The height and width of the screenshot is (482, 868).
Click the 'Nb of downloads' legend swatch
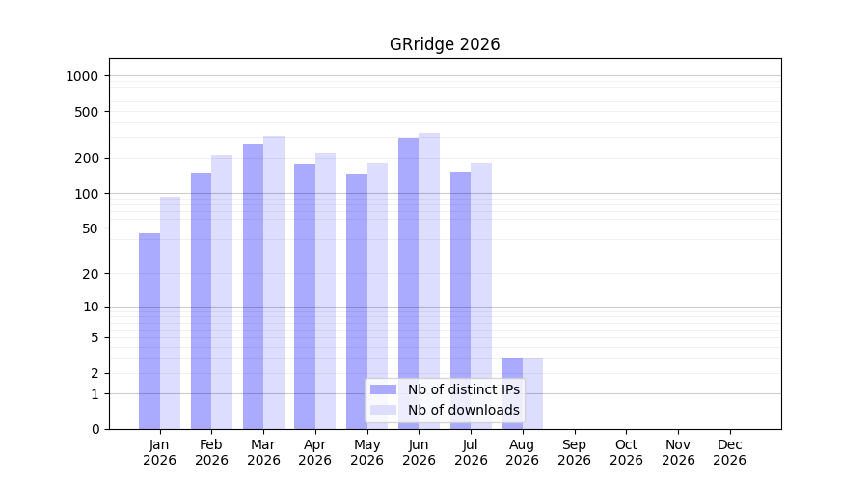pos(383,410)
